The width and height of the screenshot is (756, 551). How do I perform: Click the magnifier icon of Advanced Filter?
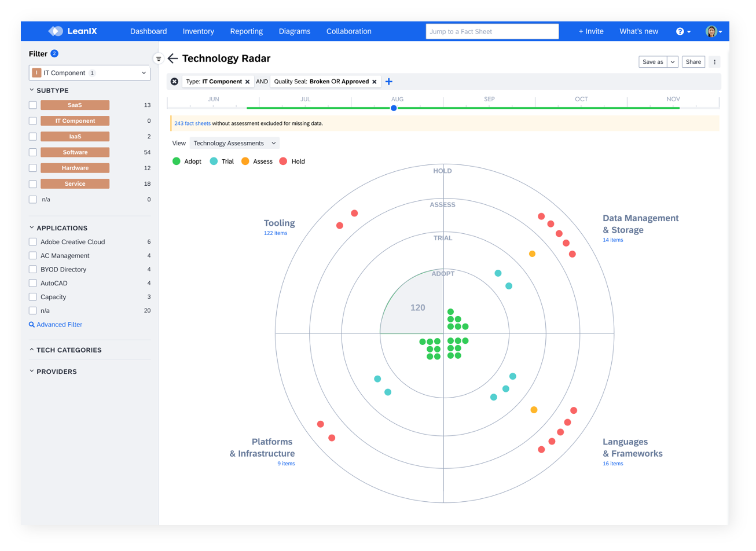32,325
